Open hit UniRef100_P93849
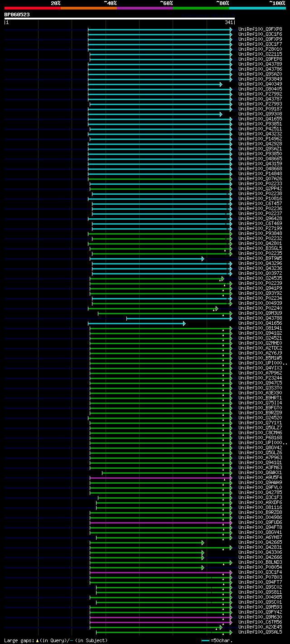Image resolution: width=290 pixels, height=644 pixels. [x=260, y=79]
